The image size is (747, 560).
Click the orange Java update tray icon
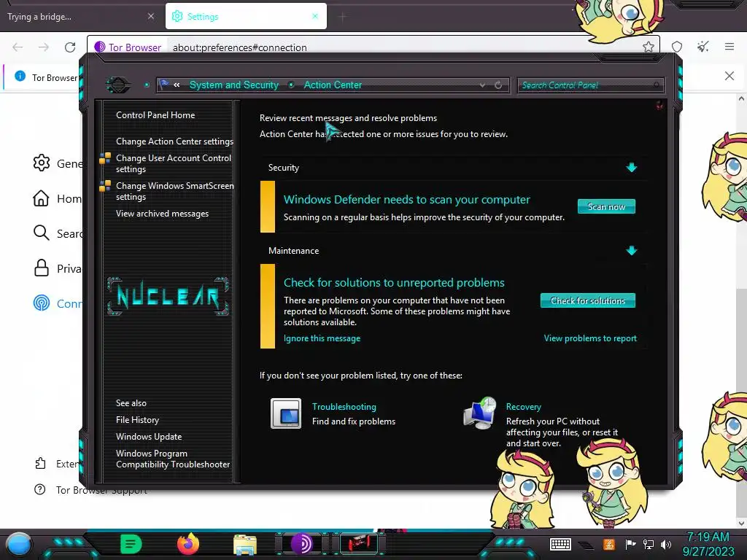coord(609,544)
